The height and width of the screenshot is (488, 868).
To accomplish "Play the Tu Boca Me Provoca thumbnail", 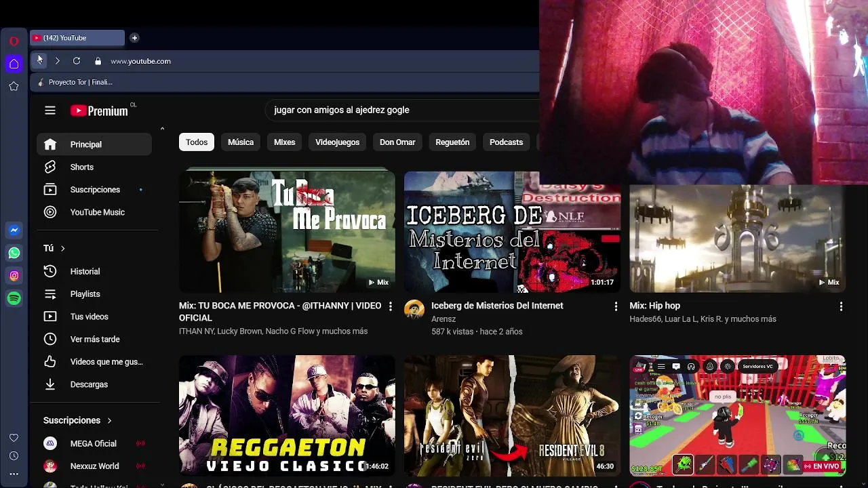I will coord(287,231).
